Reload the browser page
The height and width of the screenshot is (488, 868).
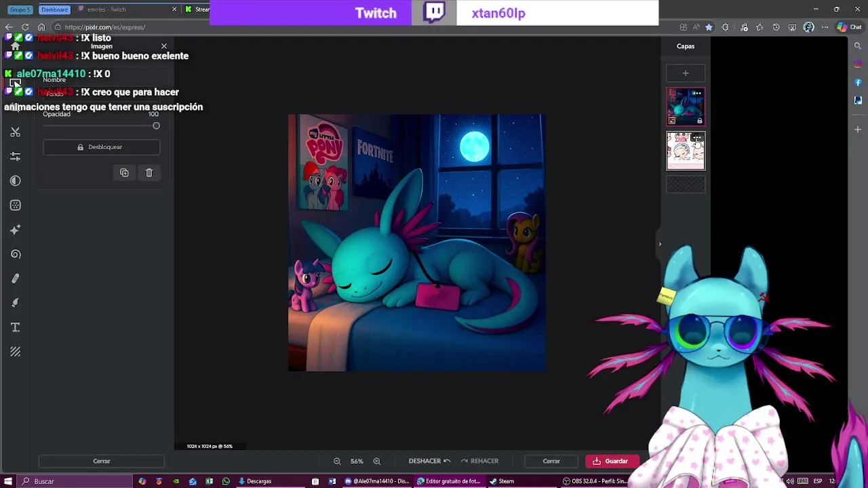tap(26, 27)
